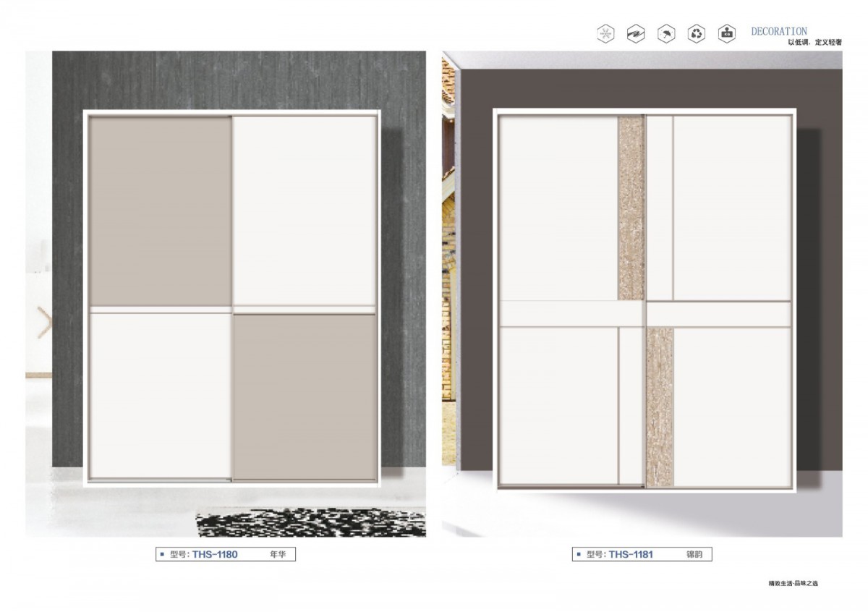Image resolution: width=868 pixels, height=612 pixels.
Task: Click the umbrella waterproof hexagon icon
Action: 665,34
